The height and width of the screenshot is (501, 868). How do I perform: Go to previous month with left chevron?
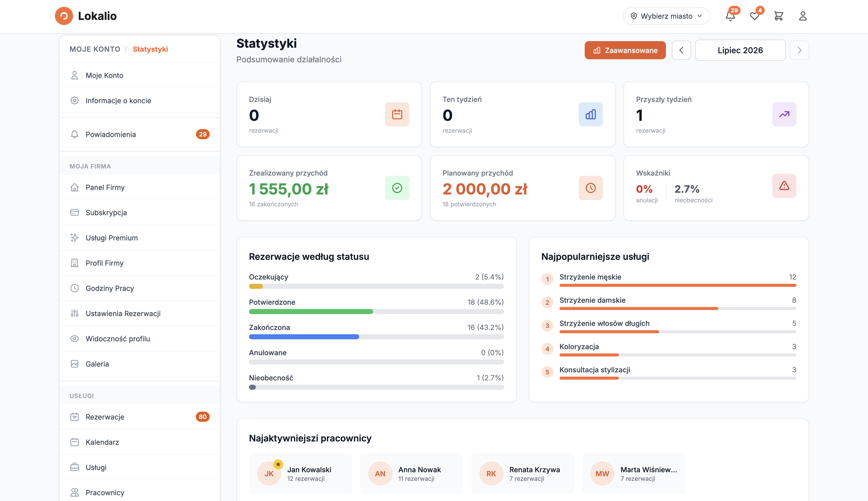[x=681, y=50]
